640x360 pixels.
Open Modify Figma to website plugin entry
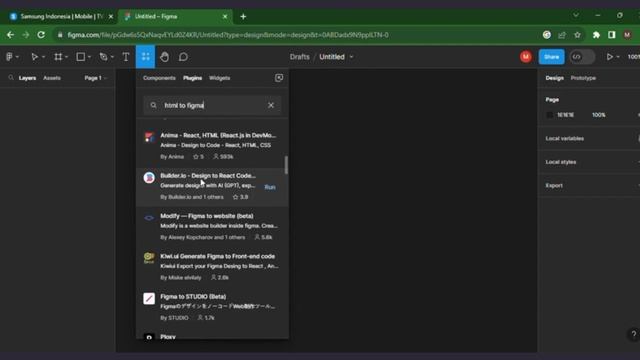212,227
